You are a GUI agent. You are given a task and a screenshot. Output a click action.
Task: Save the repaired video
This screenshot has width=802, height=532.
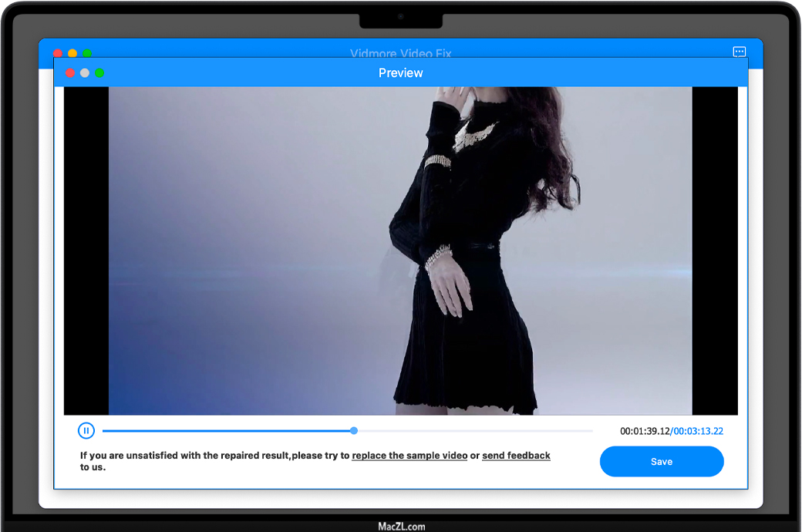click(661, 462)
